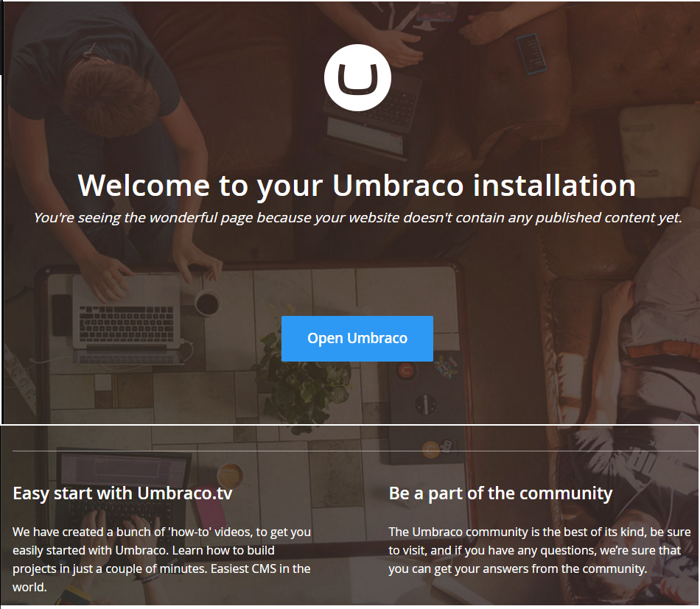Screen dimensions: 700x609
Task: Click the coffee cup in the background photo
Action: click(208, 304)
